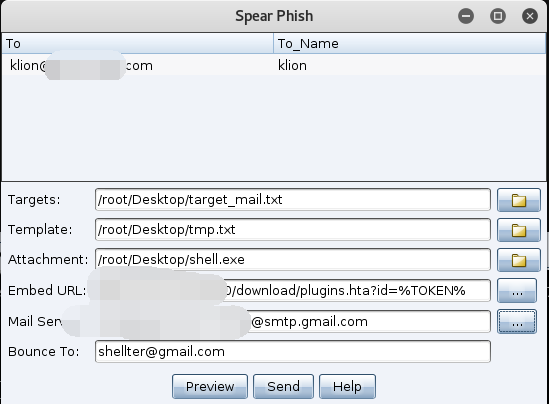This screenshot has height=404, width=549.
Task: Focus the Template file path field
Action: 293,230
